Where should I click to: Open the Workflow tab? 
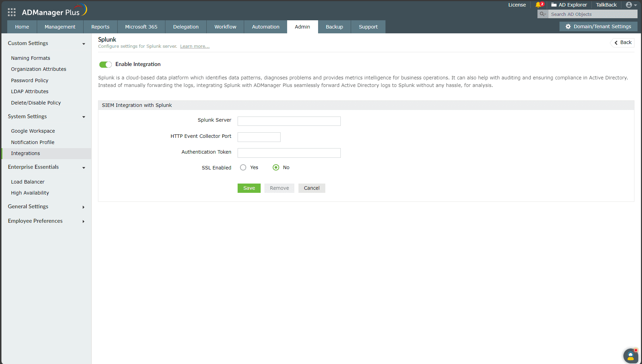(x=225, y=27)
